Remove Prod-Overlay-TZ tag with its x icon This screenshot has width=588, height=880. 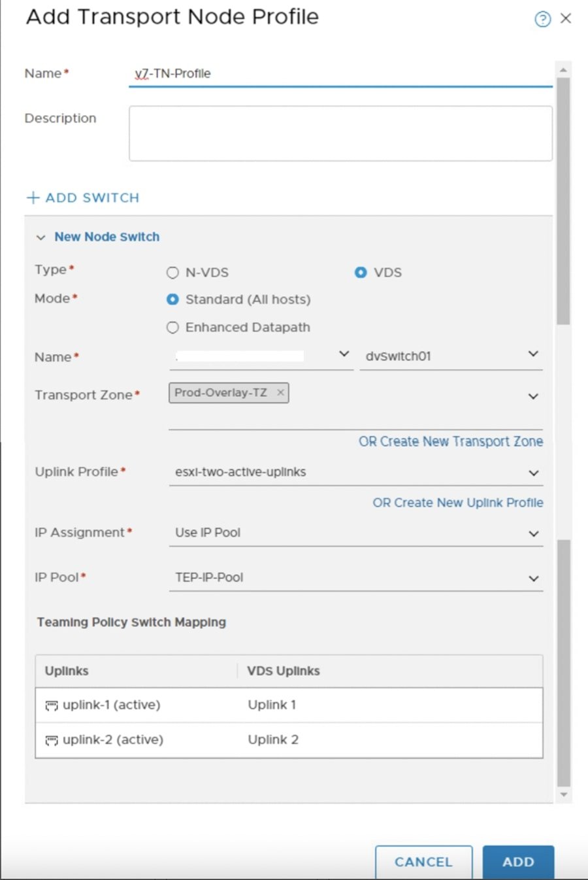(x=280, y=392)
